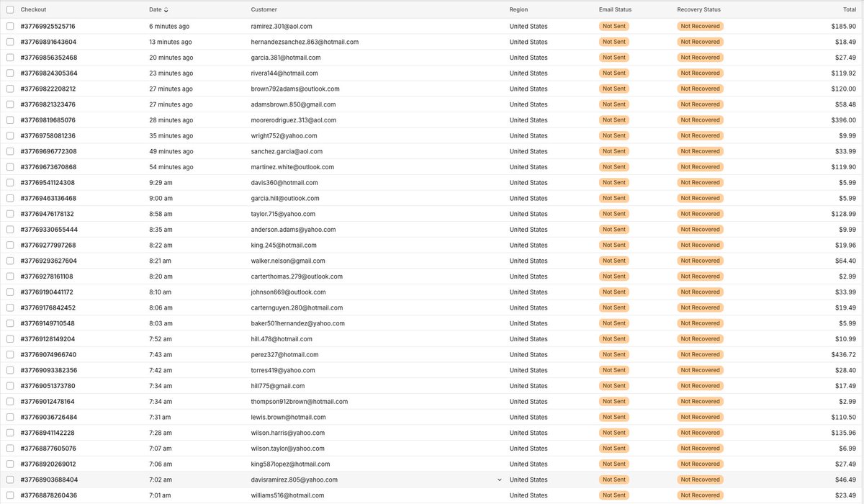The height and width of the screenshot is (504, 864).
Task: Open checkout #37768920269012
Action: (x=48, y=464)
